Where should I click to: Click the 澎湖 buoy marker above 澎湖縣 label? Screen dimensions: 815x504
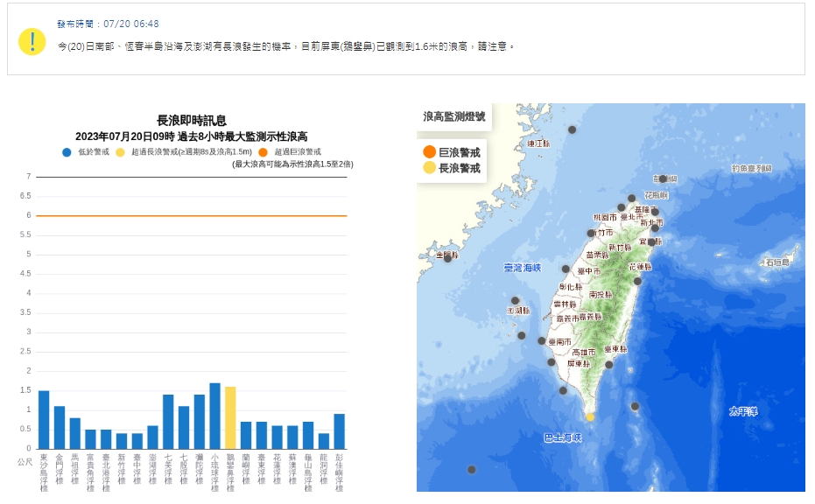point(515,301)
